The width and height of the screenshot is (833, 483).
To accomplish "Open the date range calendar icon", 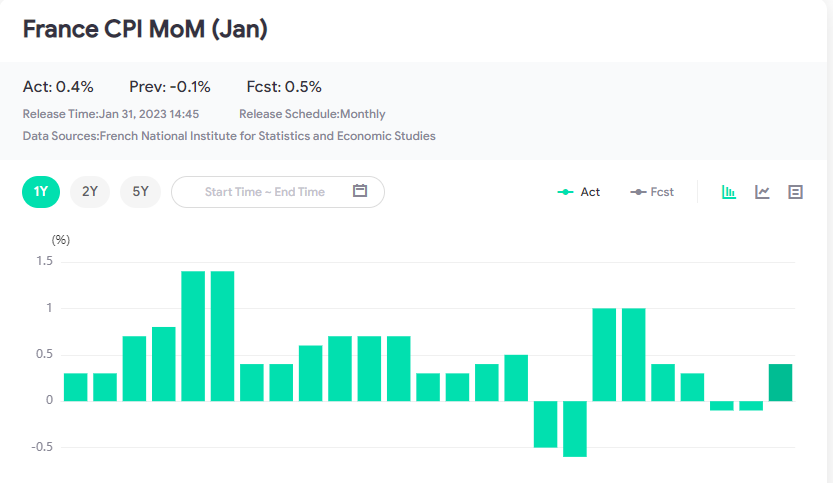I will [360, 191].
